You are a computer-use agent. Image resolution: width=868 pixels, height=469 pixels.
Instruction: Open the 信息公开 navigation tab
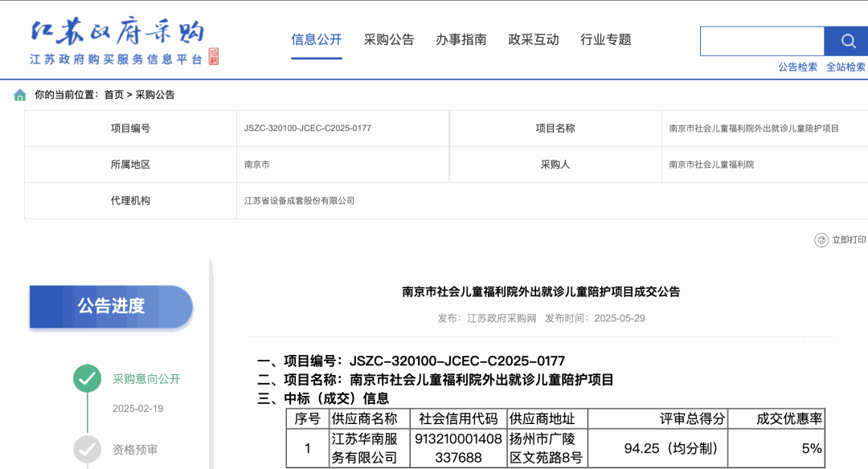pyautogui.click(x=317, y=40)
